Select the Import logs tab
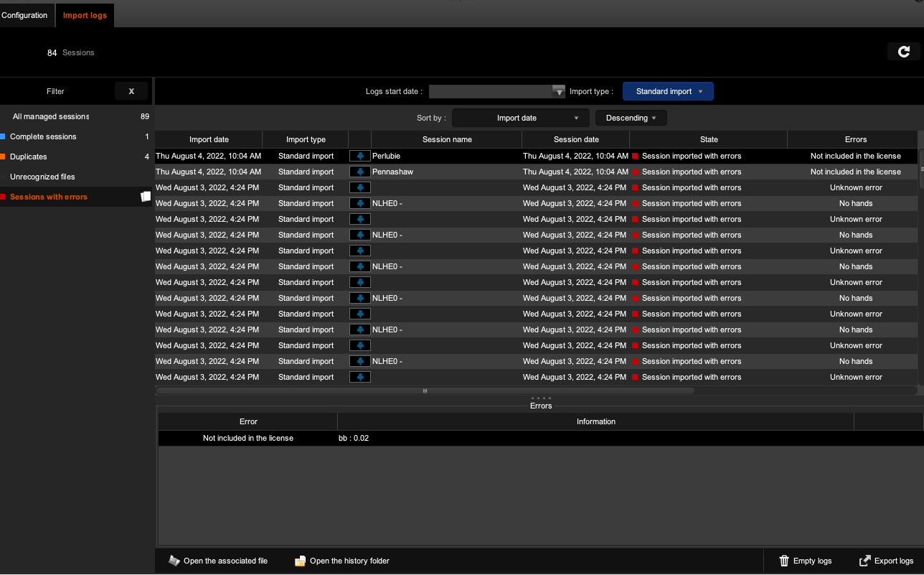Screen dimensions: 924x575 (85, 15)
